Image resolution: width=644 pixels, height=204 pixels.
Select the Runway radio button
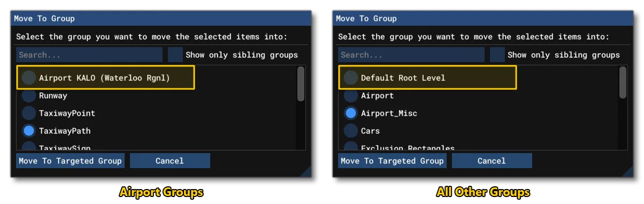[x=29, y=96]
